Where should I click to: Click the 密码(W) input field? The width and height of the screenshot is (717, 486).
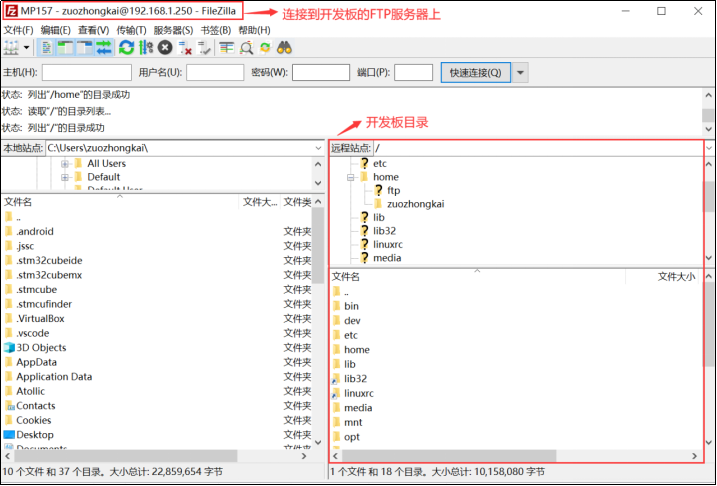pyautogui.click(x=321, y=73)
